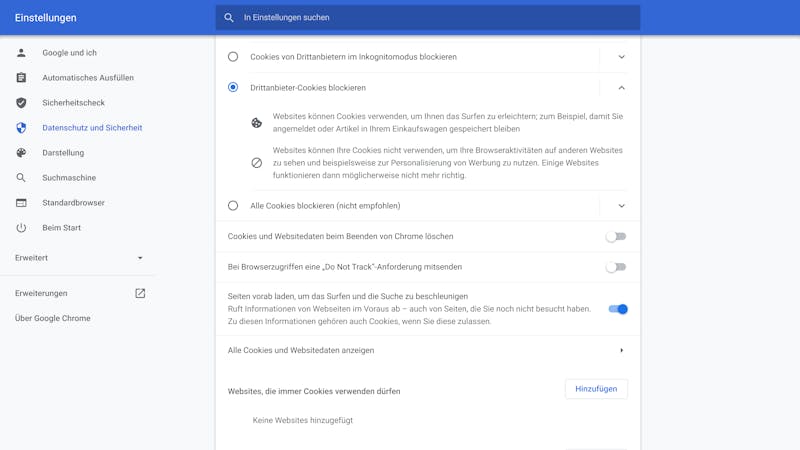Click the palette icon for Darstellung
This screenshot has width=800, height=450.
[x=21, y=153]
